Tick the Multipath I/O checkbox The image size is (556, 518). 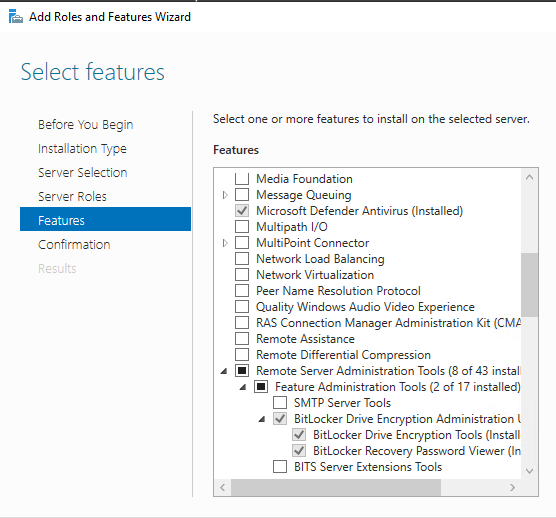click(x=242, y=227)
